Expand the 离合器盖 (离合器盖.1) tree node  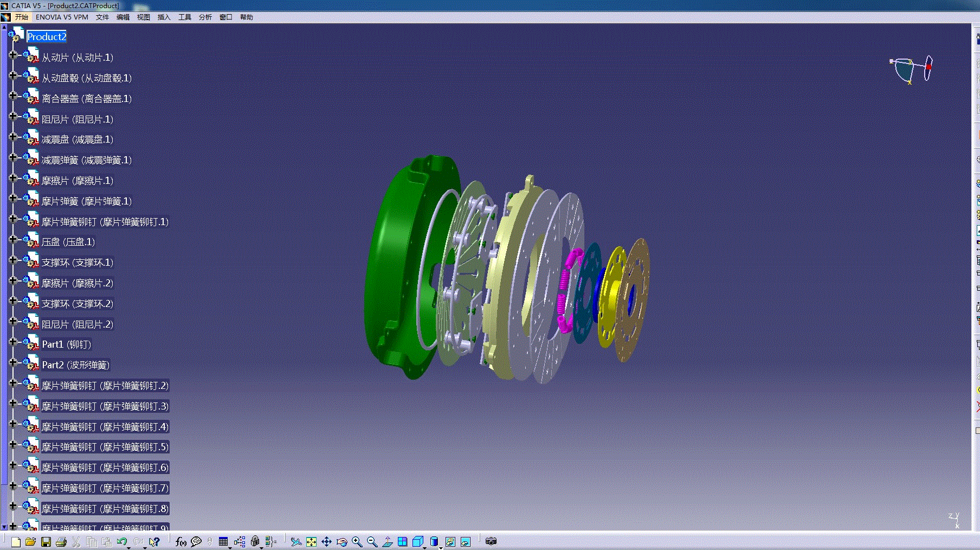coord(13,95)
